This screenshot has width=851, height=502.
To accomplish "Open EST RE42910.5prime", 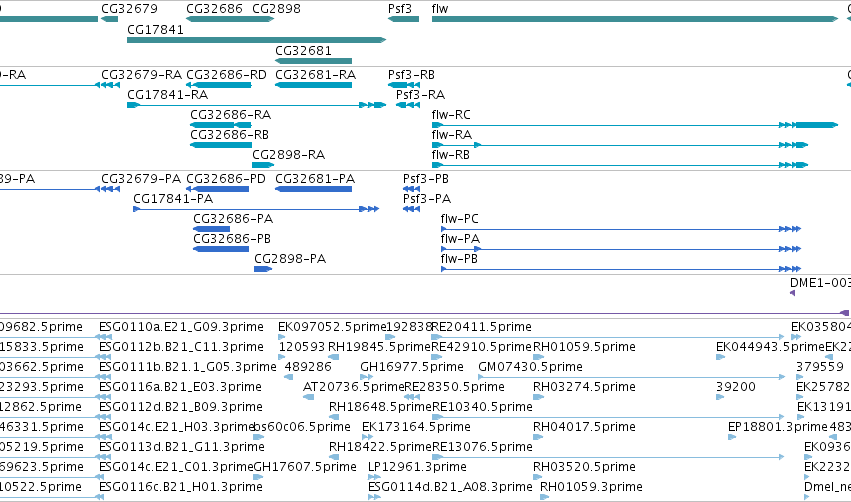I will coord(481,347).
